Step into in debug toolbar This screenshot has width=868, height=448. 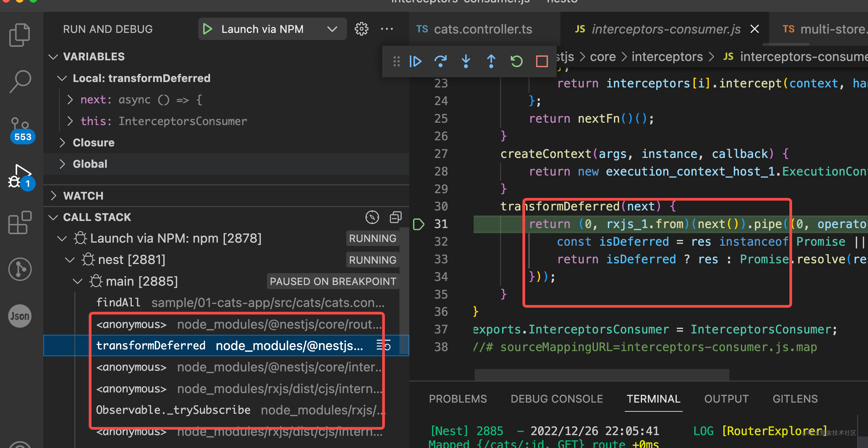coord(466,61)
